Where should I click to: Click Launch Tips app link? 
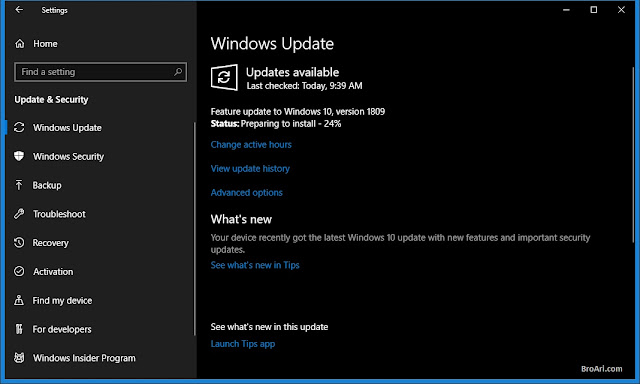tap(243, 344)
